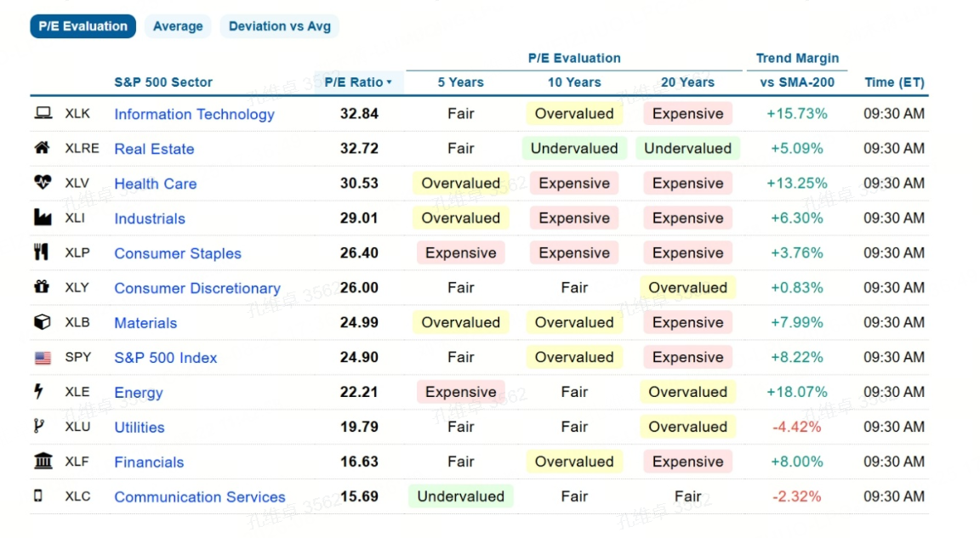Click the heart pulse Health Care icon
The image size is (980, 538).
(43, 182)
